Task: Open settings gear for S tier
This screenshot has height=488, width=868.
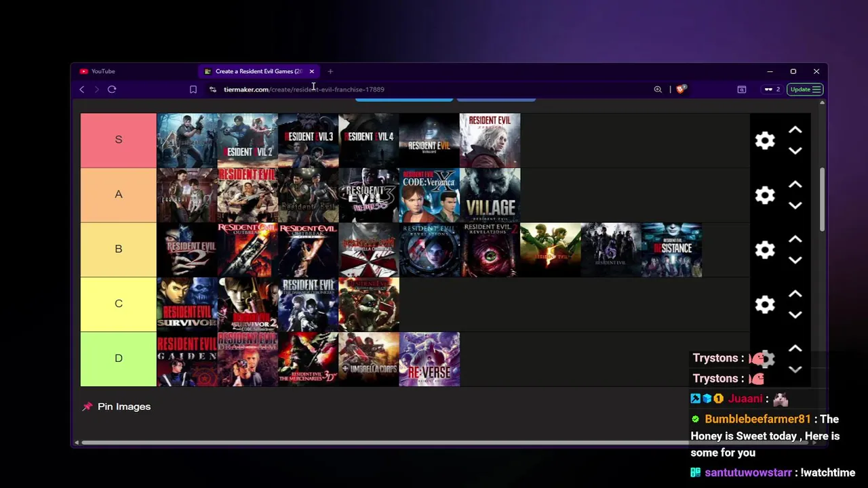Action: 765,140
